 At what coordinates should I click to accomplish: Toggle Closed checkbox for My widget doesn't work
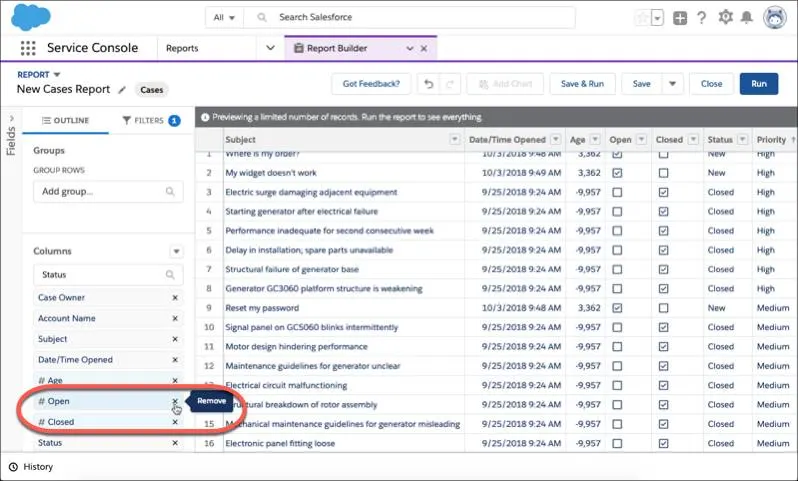[664, 173]
